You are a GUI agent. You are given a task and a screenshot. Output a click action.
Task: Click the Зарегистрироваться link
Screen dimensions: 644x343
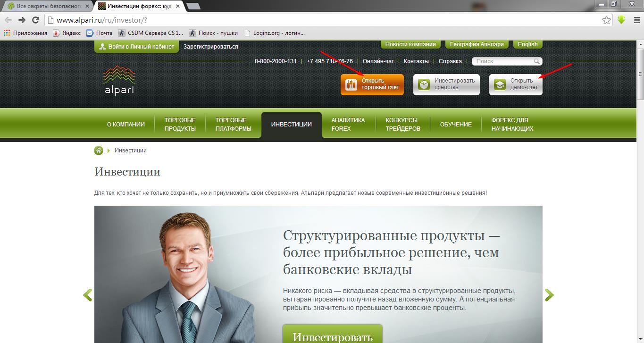point(211,47)
